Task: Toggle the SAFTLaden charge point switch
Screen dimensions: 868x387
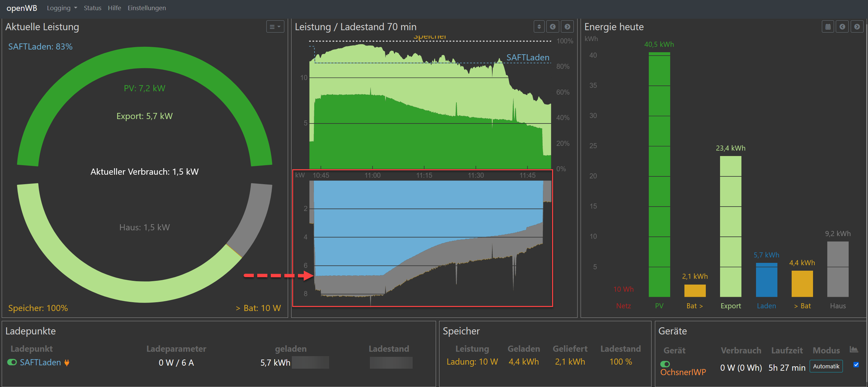Action: click(x=12, y=362)
